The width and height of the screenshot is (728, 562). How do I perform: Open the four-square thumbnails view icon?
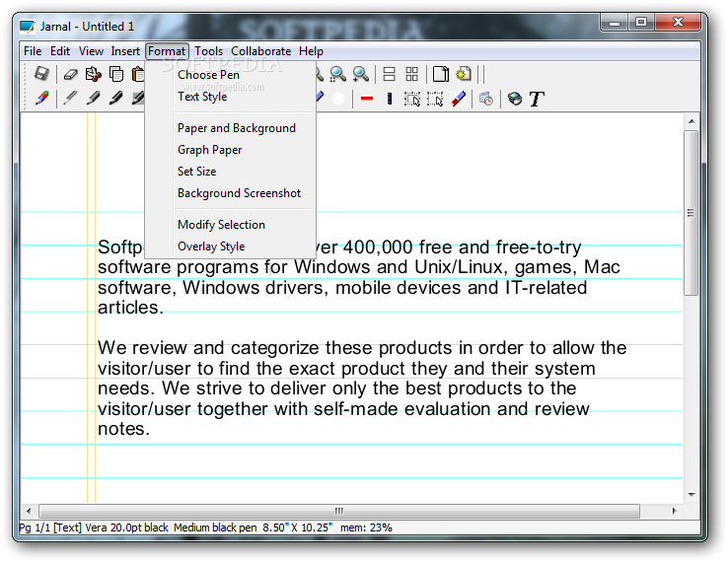(411, 74)
